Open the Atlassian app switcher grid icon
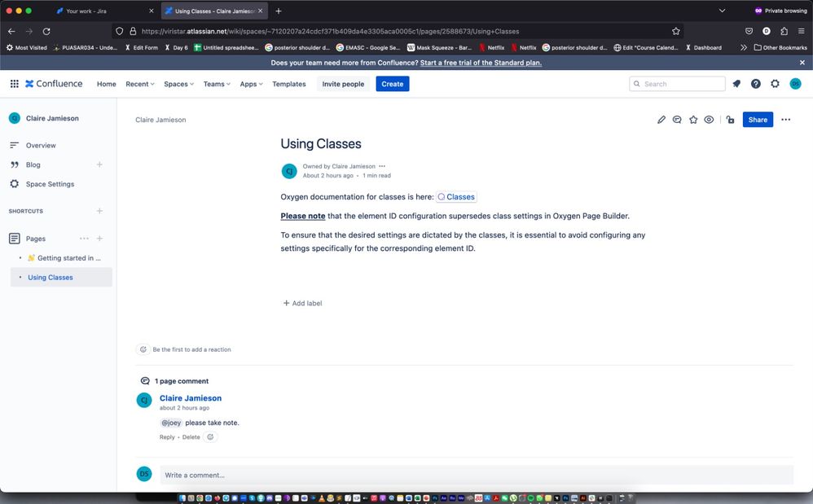This screenshot has height=504, width=813. [14, 83]
